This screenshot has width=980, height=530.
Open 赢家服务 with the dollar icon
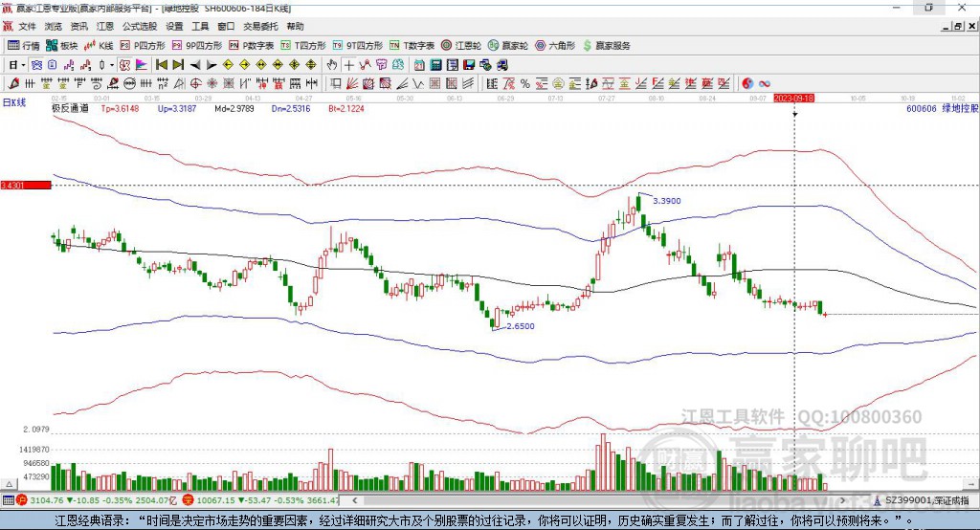click(606, 46)
